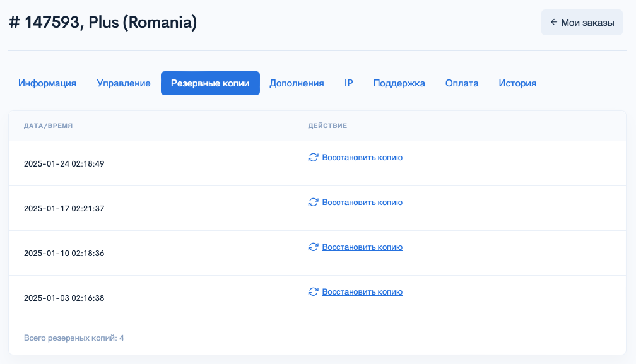Open the Информация tab

47,83
